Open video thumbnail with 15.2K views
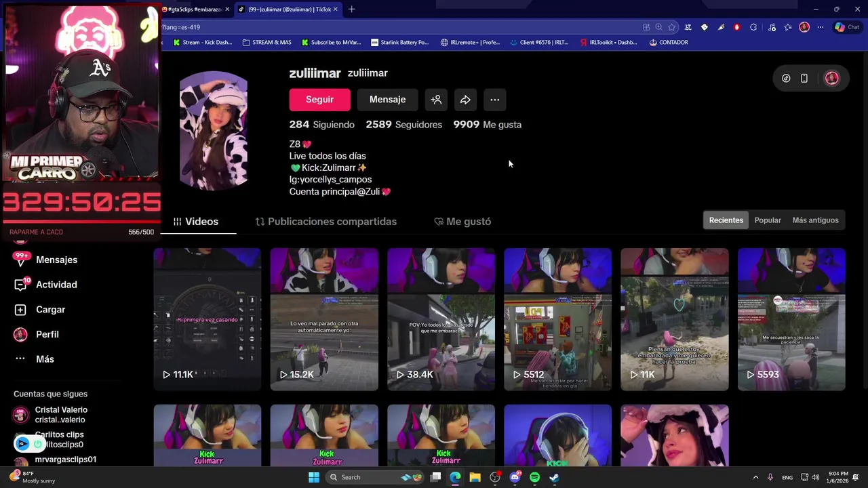Viewport: 868px width, 488px height. (324, 319)
